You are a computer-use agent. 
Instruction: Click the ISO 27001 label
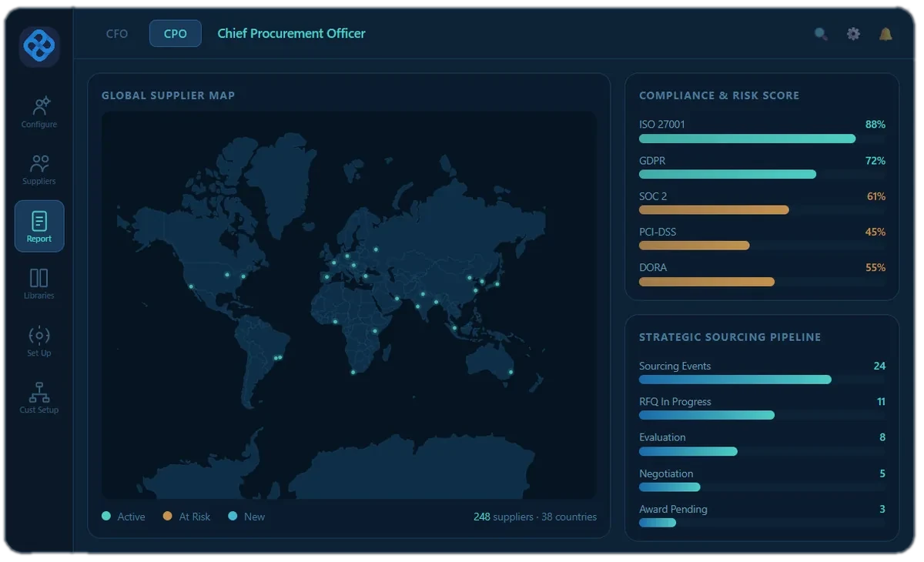pos(661,124)
